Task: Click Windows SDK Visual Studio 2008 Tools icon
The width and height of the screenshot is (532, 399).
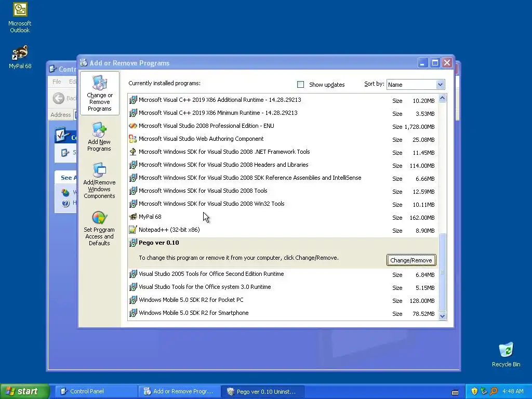Action: 133,191
